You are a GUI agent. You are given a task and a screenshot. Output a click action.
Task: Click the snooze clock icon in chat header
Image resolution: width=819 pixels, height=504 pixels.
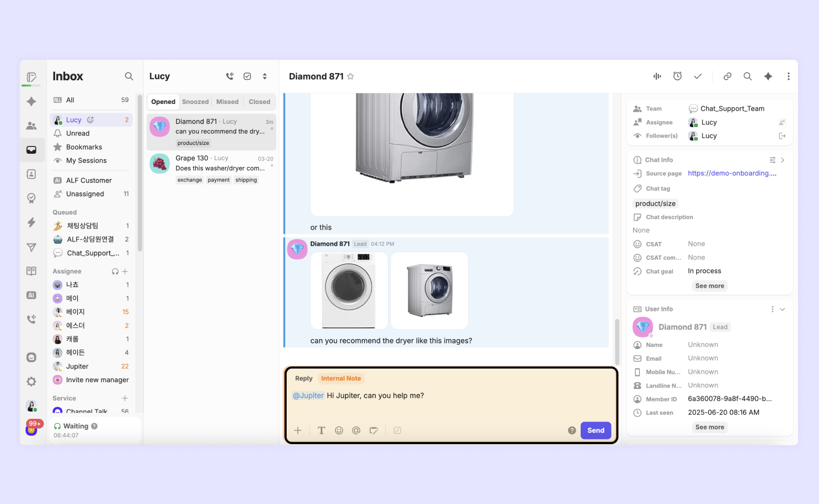[x=677, y=76]
